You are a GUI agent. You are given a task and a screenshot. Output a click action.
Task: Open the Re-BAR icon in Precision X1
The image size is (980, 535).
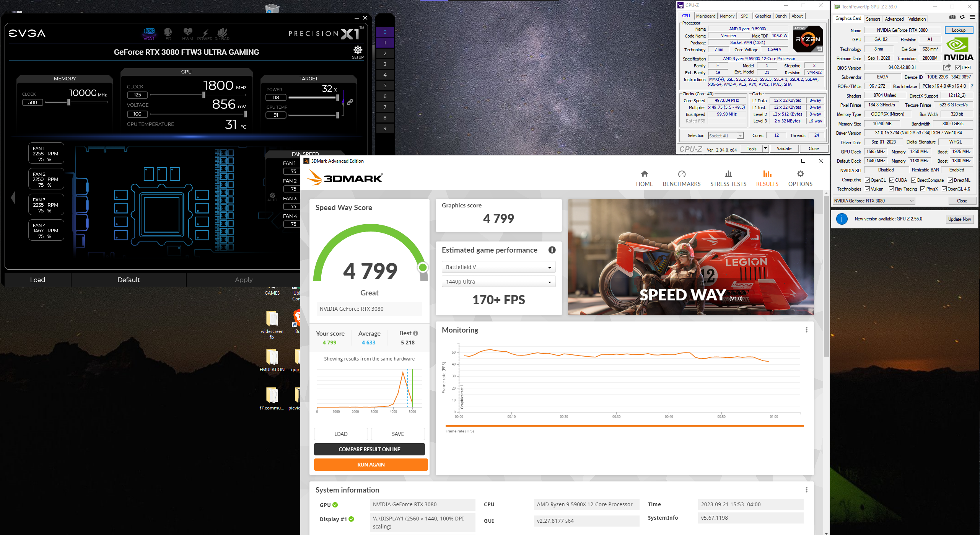point(222,34)
